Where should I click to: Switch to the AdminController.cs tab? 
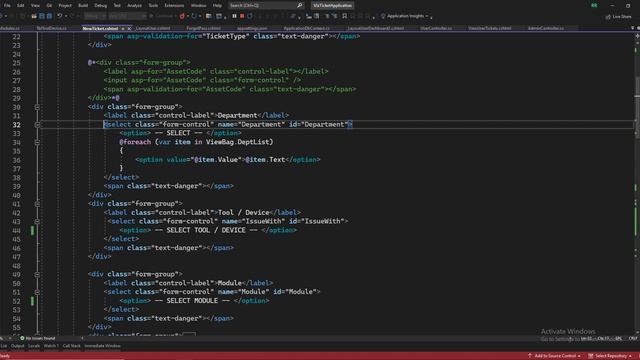point(546,29)
